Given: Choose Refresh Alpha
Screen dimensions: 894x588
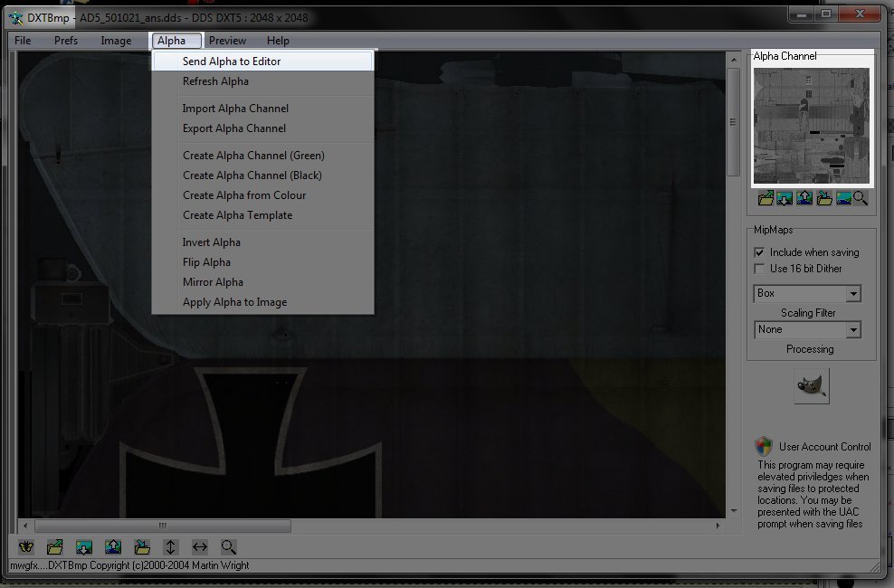Looking at the screenshot, I should coord(262,81).
